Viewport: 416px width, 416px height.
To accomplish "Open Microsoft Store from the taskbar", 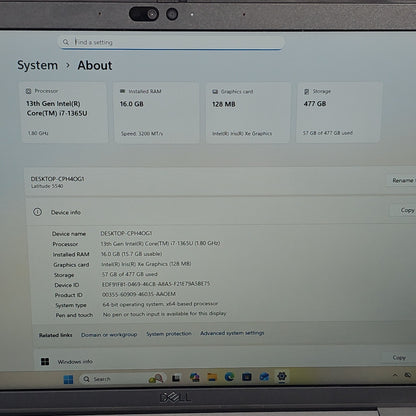I will (247, 377).
